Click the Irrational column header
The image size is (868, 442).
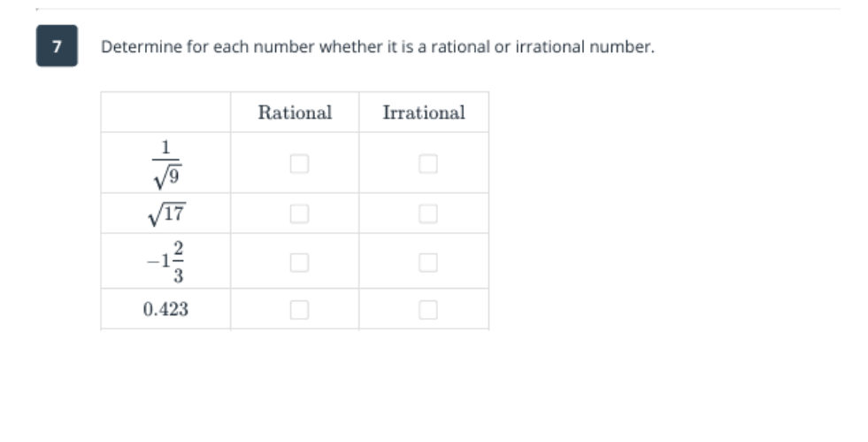(x=423, y=112)
